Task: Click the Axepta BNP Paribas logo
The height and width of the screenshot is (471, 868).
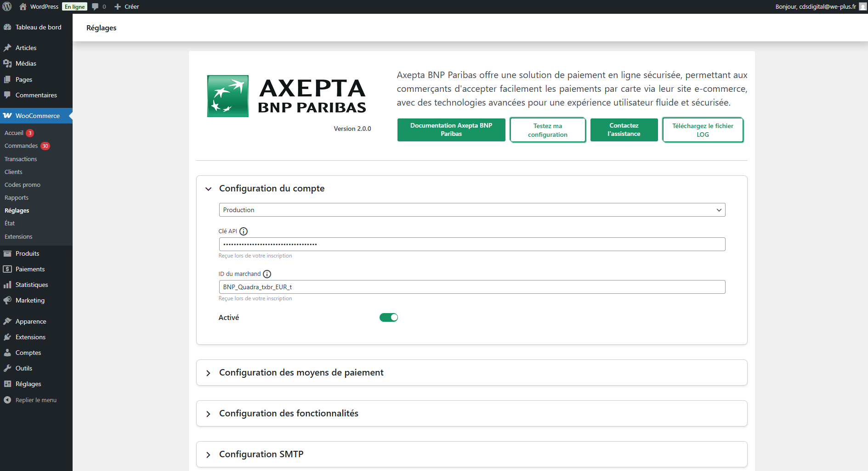Action: coord(286,96)
